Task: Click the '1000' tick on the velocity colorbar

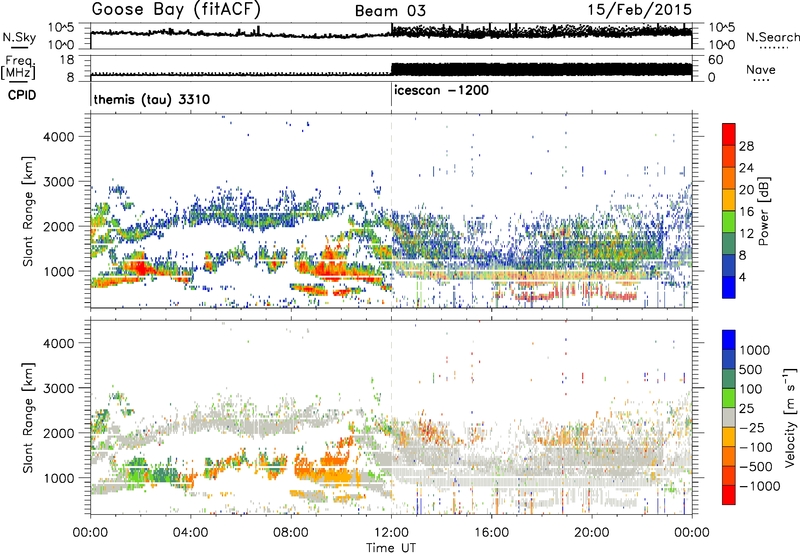Action: click(755, 350)
